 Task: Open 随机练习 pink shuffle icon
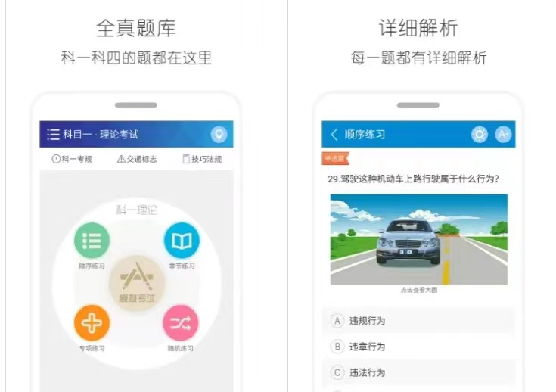point(181,323)
